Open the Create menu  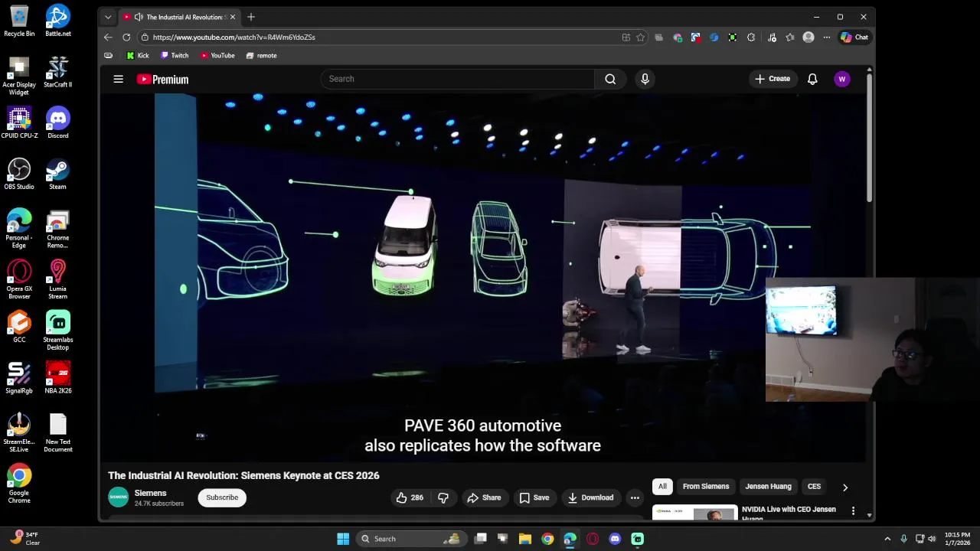[772, 79]
